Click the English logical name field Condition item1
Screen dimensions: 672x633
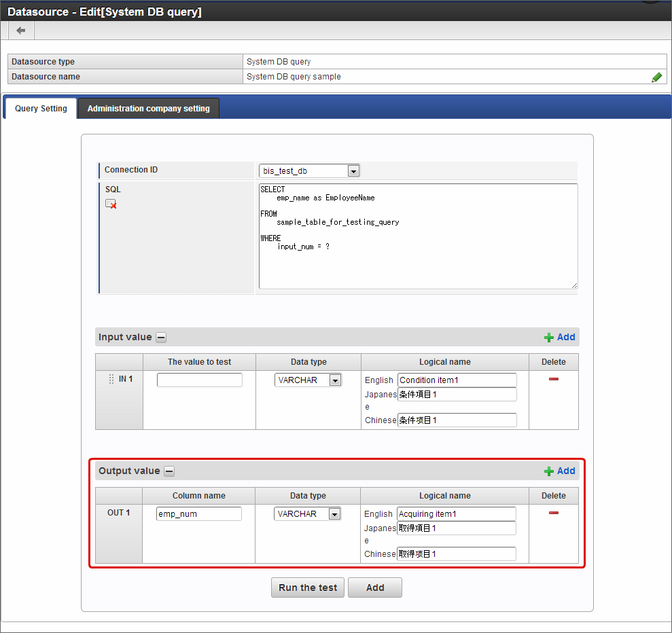(x=457, y=380)
